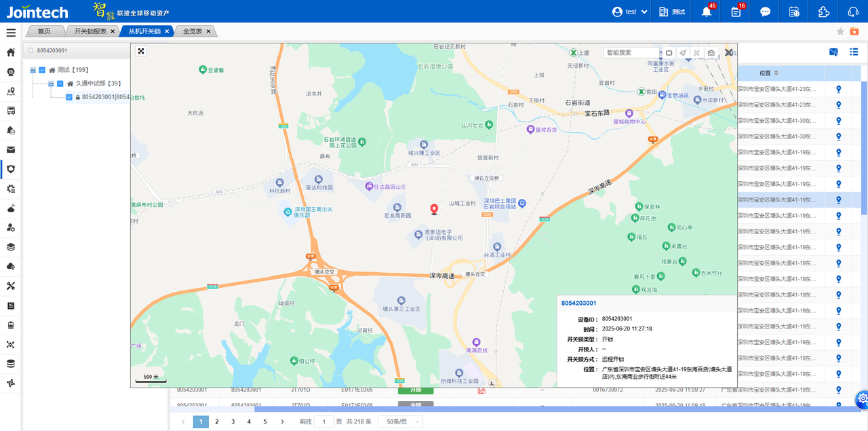Open the orange favorites folder icon

coord(854,31)
